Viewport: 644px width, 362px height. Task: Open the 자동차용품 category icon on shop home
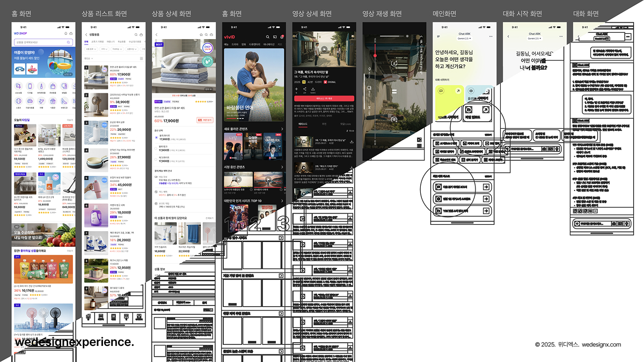pyautogui.click(x=30, y=101)
